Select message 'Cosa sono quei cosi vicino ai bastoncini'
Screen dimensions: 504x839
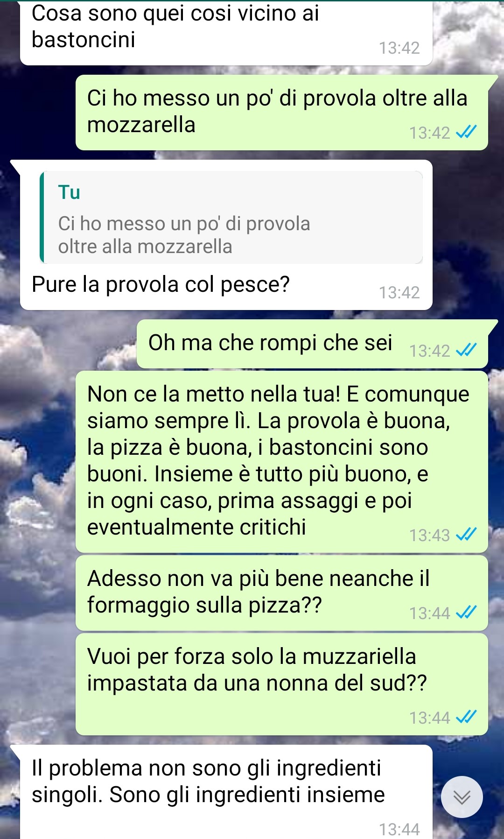226,33
